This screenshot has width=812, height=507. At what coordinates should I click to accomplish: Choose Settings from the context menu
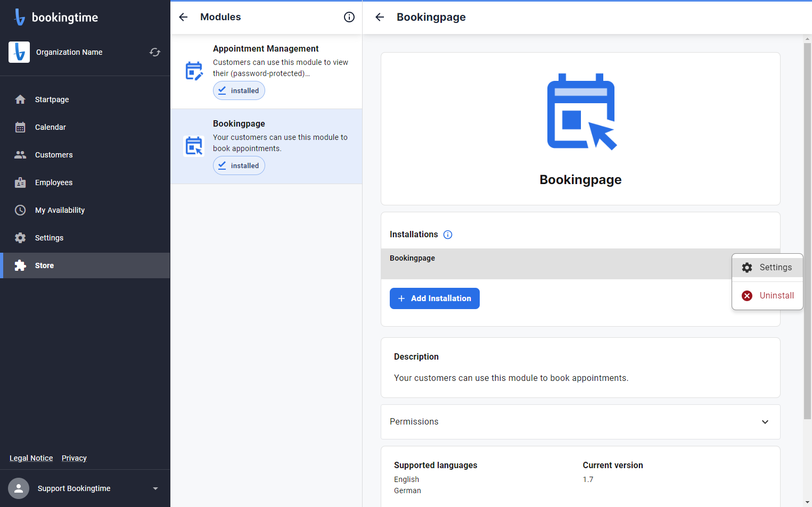coord(767,268)
